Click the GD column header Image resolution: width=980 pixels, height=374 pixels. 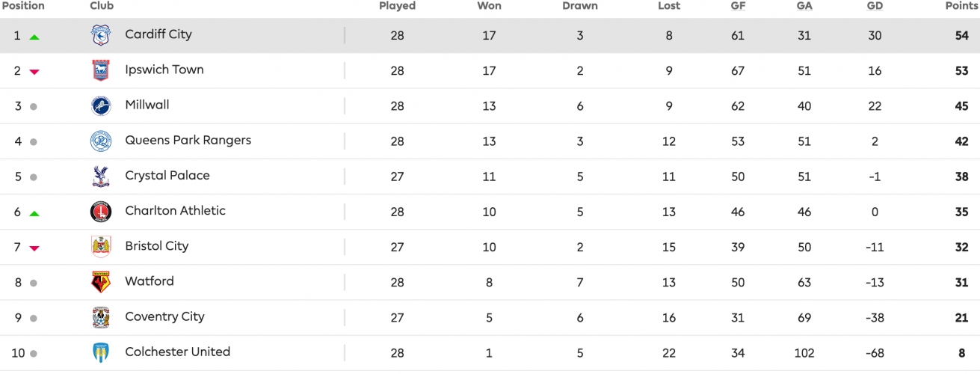875,6
